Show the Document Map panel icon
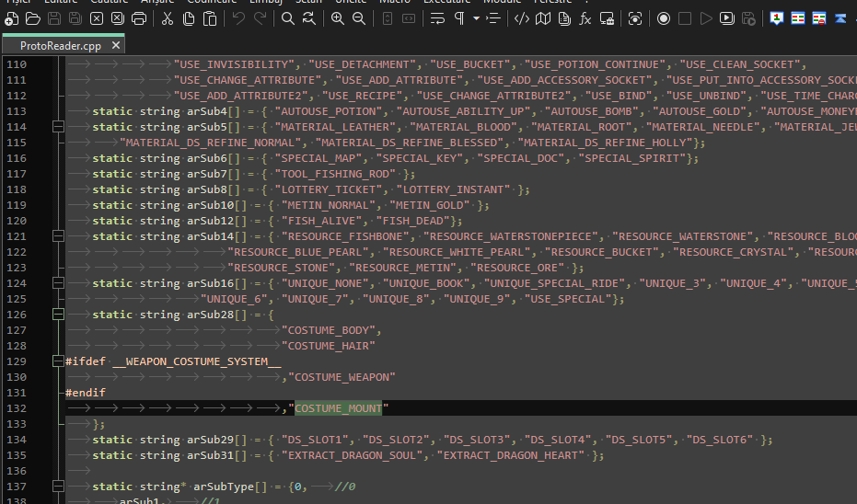 [x=543, y=19]
